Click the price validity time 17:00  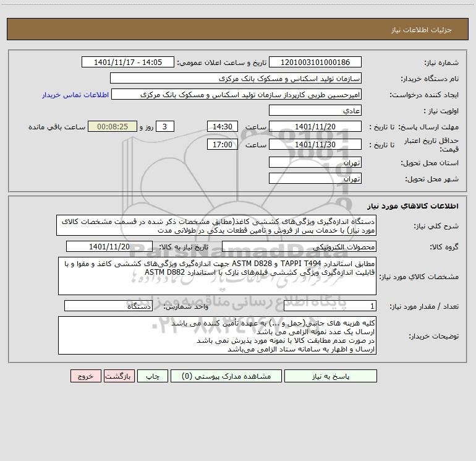pos(222,144)
